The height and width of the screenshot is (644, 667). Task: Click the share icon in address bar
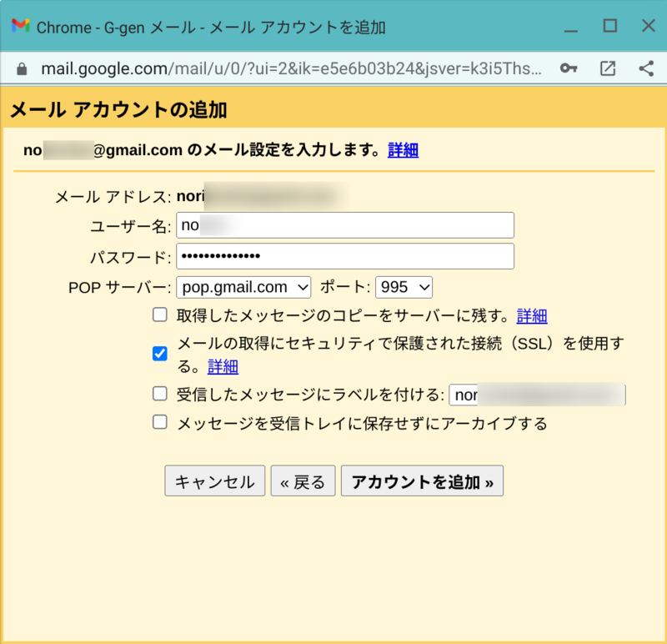[646, 68]
